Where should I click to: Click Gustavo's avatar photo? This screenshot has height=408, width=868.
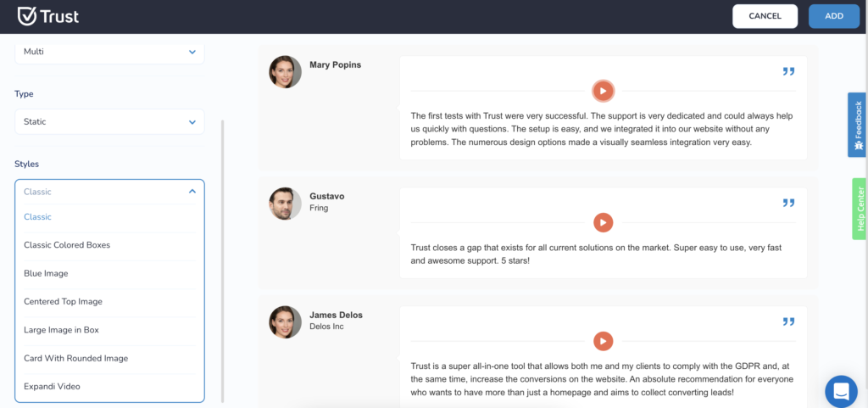[x=285, y=204]
